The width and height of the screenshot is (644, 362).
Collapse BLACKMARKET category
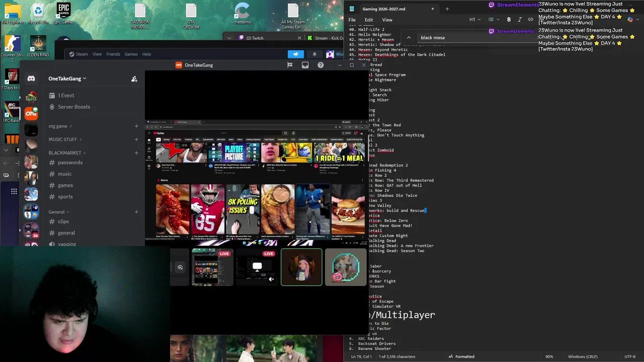point(67,153)
